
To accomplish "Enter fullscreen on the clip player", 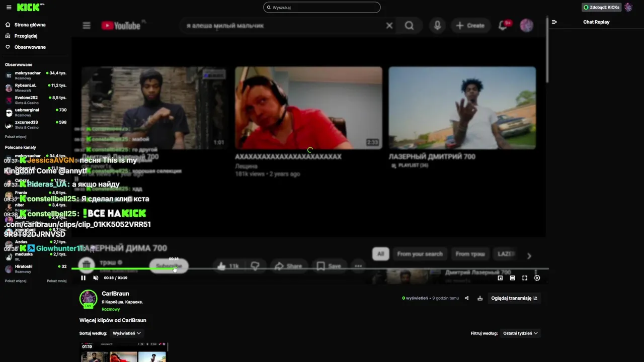I will click(x=525, y=278).
